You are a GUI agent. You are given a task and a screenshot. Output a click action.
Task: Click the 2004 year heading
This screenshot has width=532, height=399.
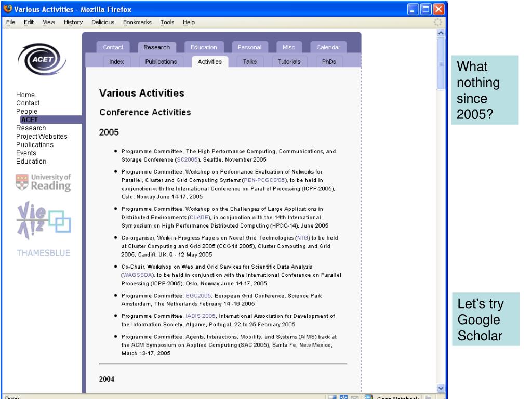107,379
